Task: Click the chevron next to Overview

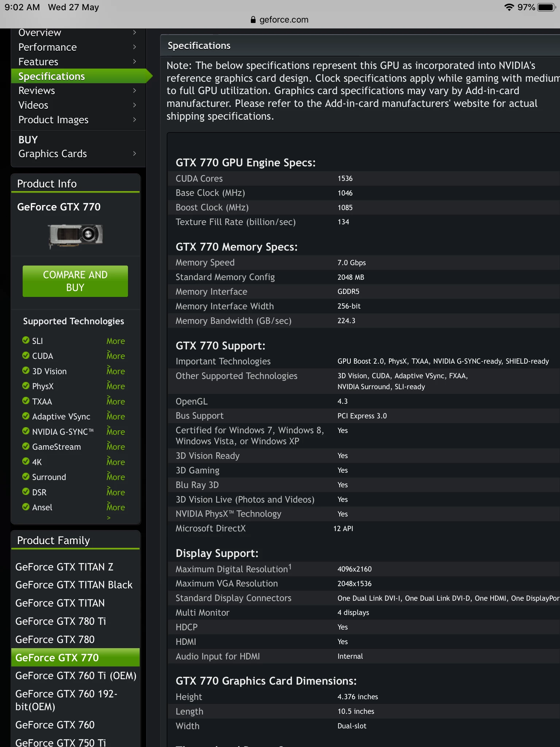Action: click(135, 32)
